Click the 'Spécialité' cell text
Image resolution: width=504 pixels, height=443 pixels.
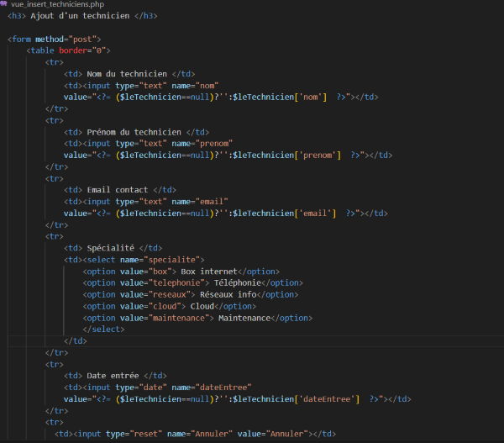[x=111, y=248]
